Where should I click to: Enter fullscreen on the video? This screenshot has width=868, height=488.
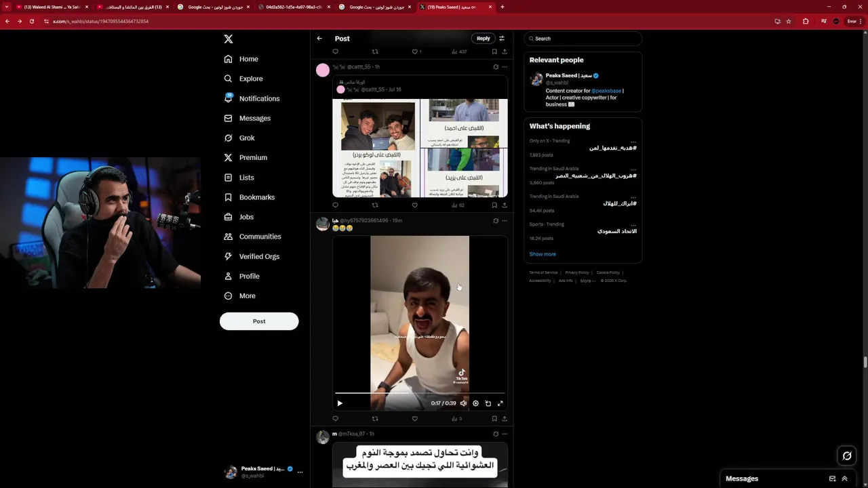point(500,403)
